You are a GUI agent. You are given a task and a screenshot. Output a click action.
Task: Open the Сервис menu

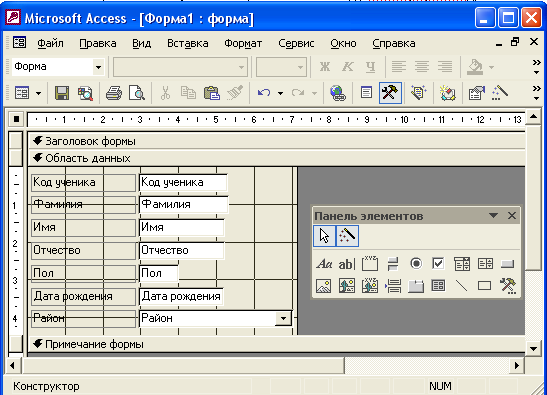(296, 43)
